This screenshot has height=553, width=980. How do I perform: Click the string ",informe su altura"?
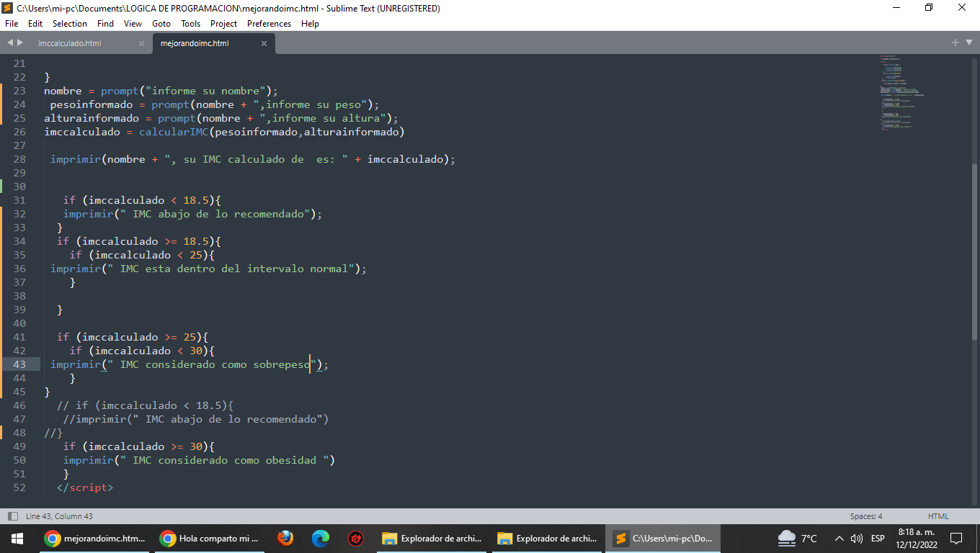pyautogui.click(x=324, y=118)
